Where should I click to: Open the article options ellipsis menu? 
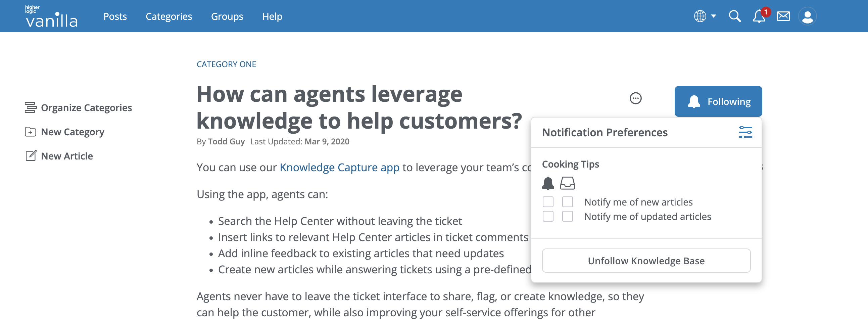(635, 98)
